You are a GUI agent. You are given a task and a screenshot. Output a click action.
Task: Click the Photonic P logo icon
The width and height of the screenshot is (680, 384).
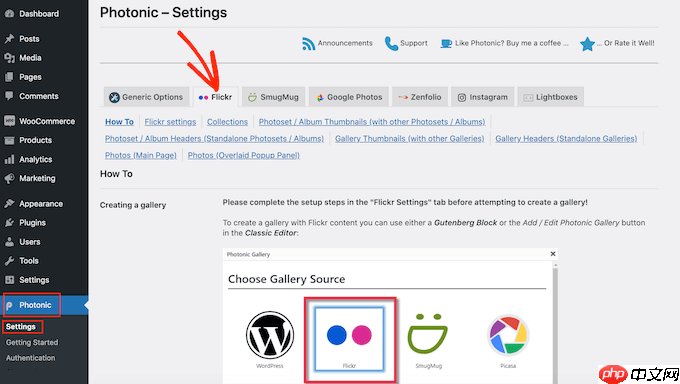(10, 305)
